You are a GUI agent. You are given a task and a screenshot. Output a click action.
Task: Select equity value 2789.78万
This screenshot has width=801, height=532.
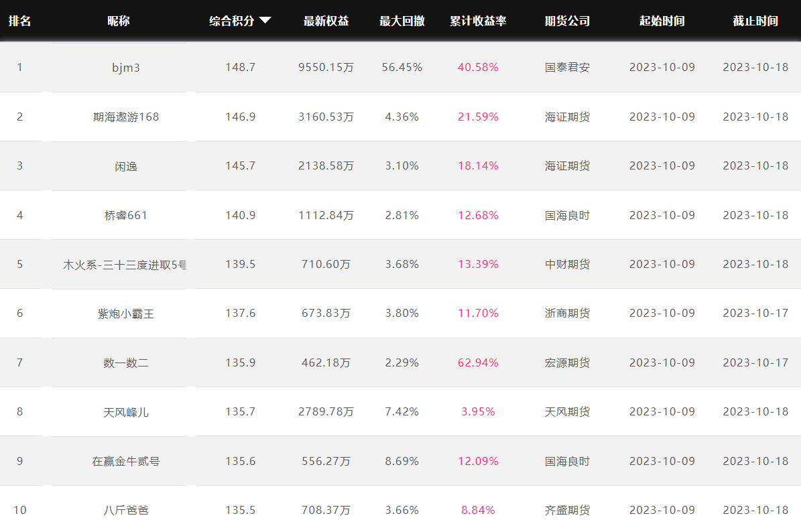(326, 412)
